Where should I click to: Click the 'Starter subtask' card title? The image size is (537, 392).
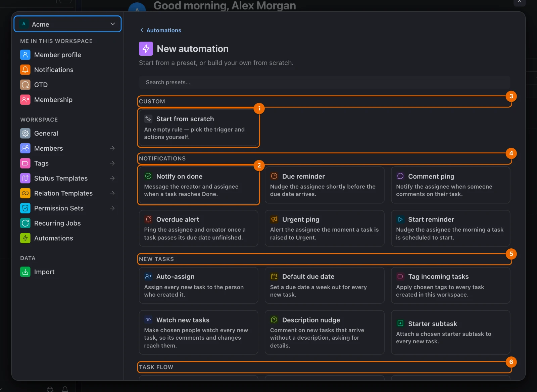(x=432, y=324)
